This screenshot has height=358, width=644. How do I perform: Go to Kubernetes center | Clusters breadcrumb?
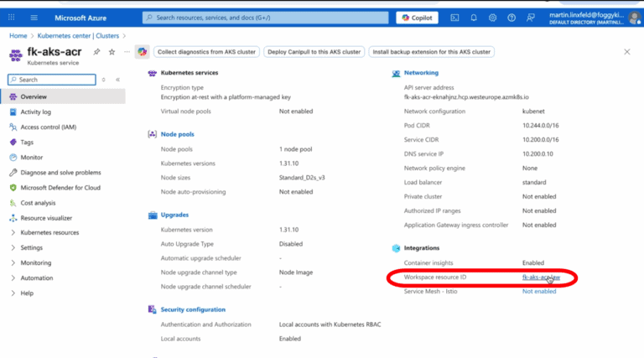point(78,36)
